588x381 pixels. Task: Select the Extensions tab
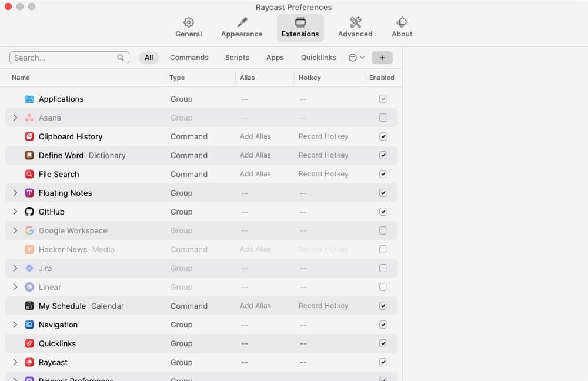pyautogui.click(x=300, y=28)
